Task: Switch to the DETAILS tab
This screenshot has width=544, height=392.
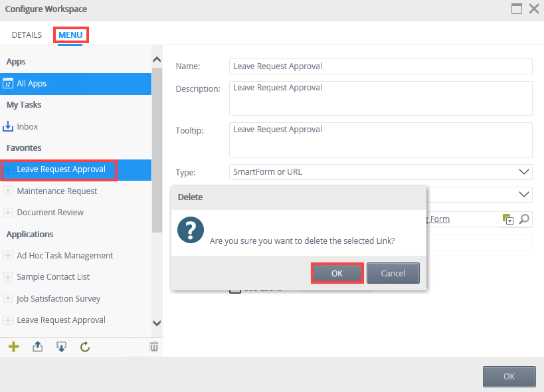Action: [27, 35]
